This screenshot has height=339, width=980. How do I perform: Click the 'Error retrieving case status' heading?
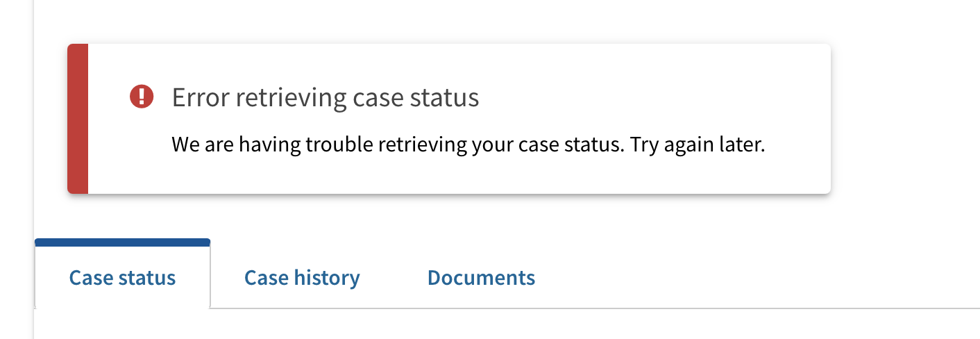tap(326, 98)
